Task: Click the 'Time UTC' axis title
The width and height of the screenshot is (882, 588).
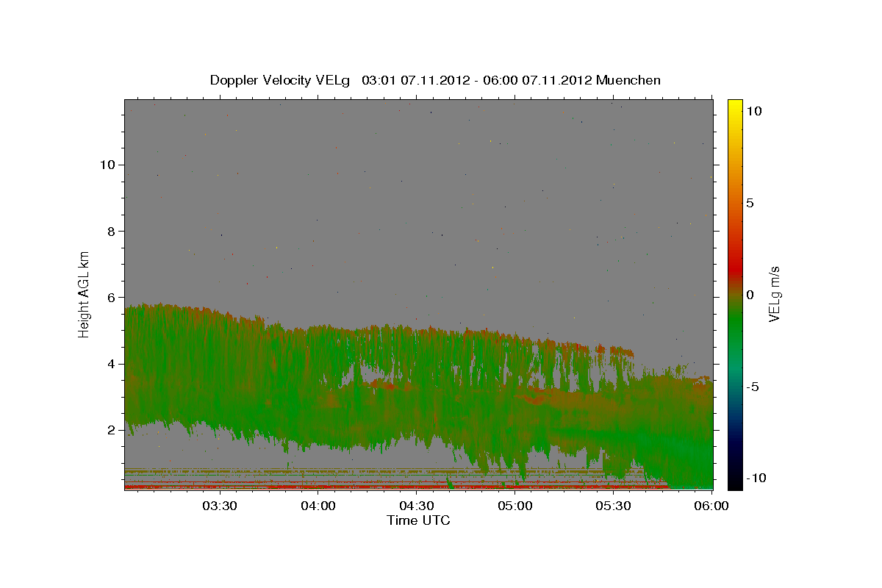Action: [418, 520]
